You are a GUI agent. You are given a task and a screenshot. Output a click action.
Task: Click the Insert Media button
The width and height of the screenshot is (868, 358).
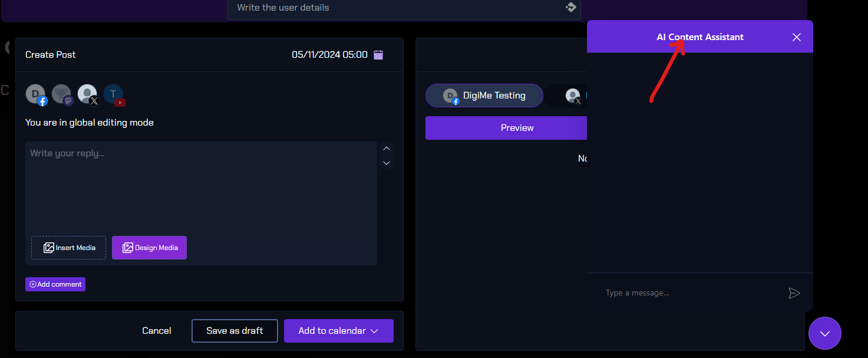(69, 248)
